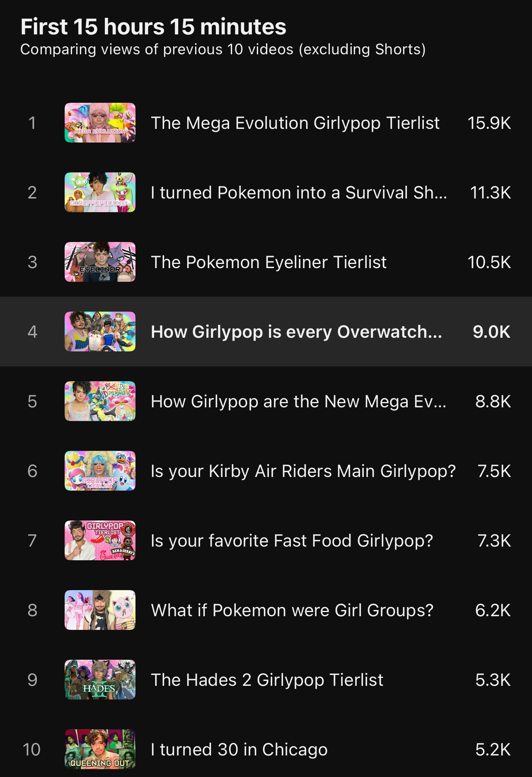This screenshot has width=532, height=777.
Task: Click the 9.0K views on highlighted row
Action: [491, 332]
